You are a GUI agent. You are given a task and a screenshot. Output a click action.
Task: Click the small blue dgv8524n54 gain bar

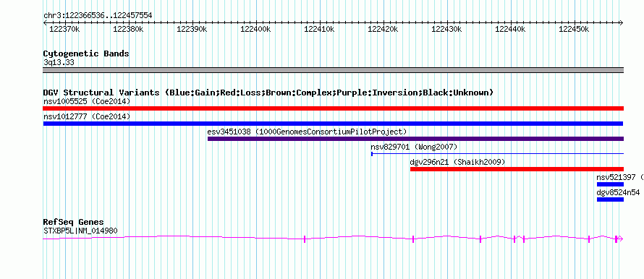610,199
